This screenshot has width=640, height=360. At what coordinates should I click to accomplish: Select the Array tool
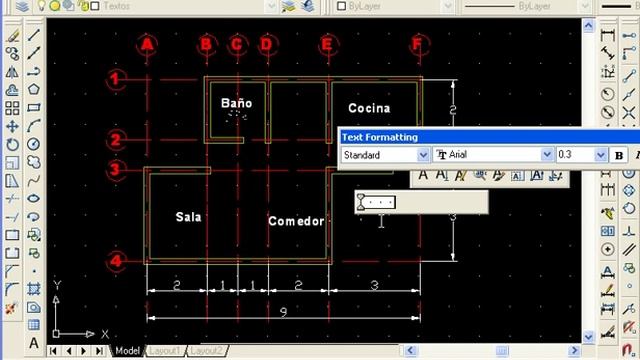[12, 108]
